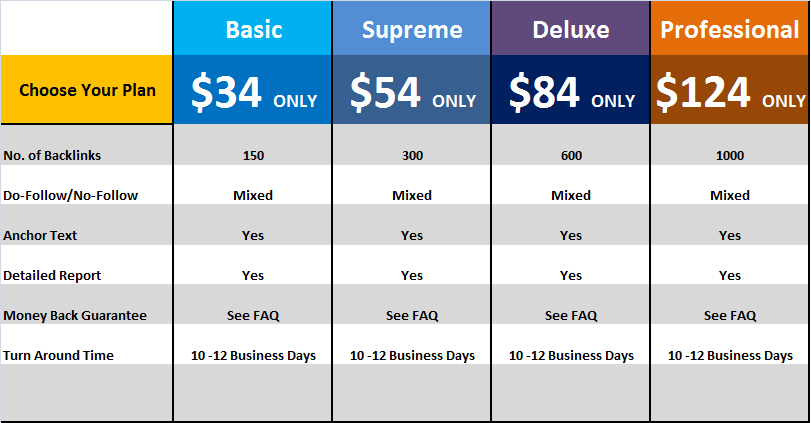Click the $54 ONLY price box
811x423 pixels.
(x=412, y=89)
